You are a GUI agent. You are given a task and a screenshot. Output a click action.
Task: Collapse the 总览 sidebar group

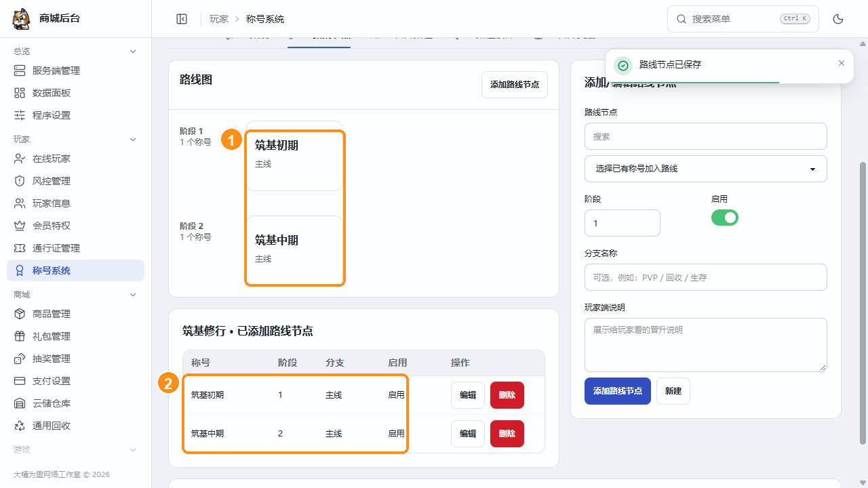pos(133,52)
